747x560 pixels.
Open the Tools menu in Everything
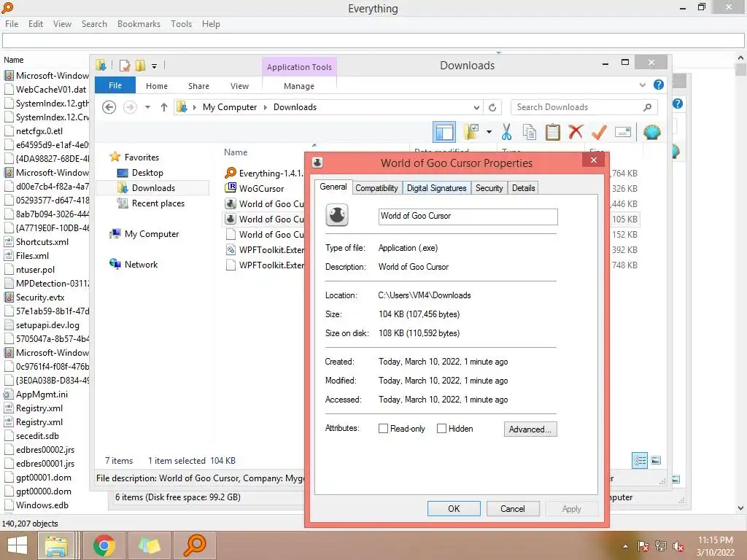click(181, 24)
